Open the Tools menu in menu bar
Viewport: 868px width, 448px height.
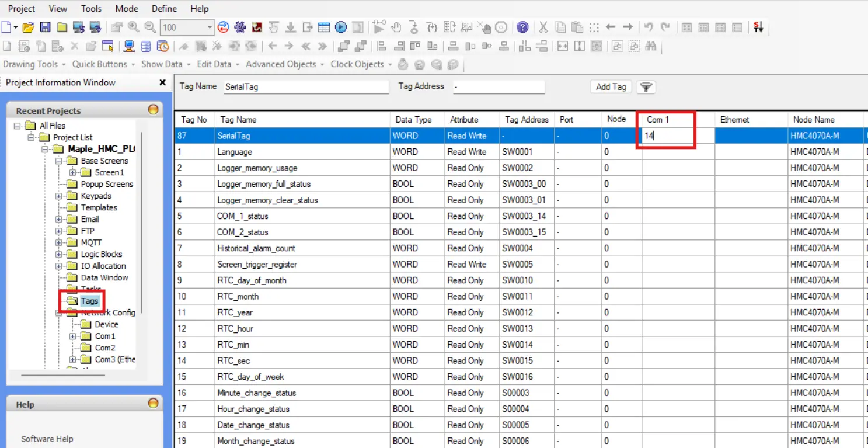91,9
